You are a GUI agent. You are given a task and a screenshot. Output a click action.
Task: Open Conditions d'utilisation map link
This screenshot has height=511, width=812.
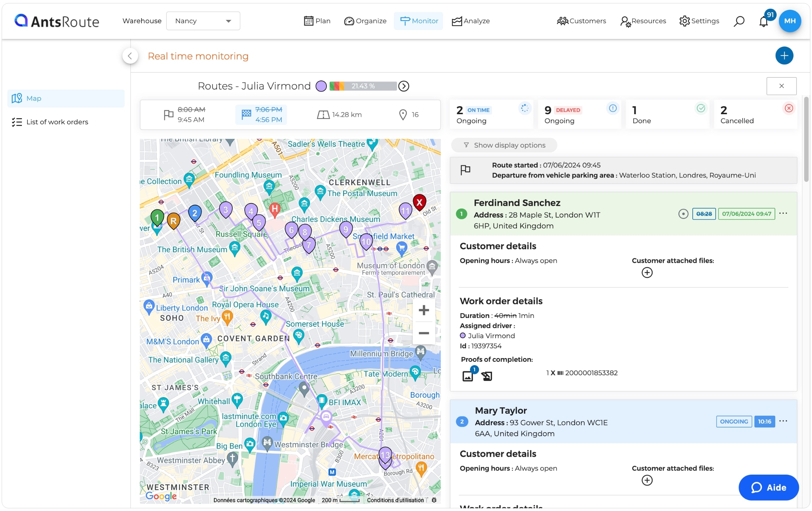[395, 500]
